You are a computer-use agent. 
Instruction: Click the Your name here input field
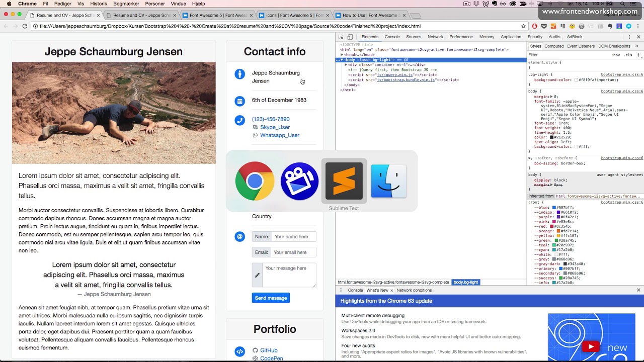294,236
